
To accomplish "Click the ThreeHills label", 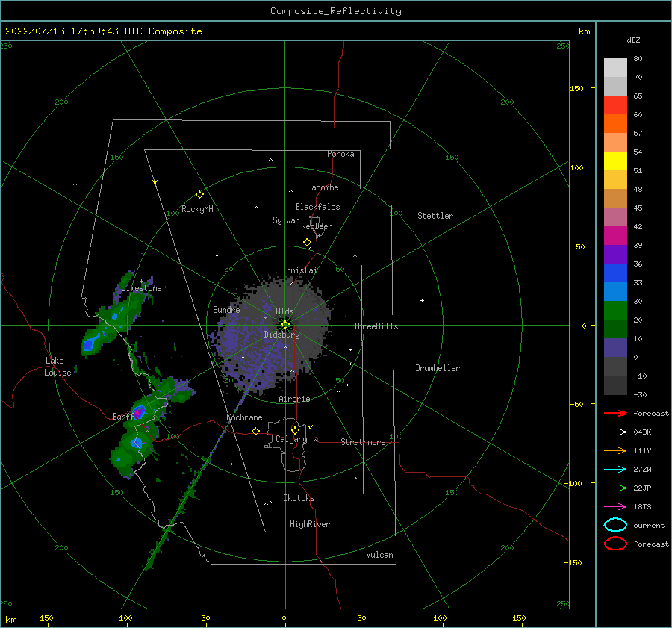I will coord(376,326).
